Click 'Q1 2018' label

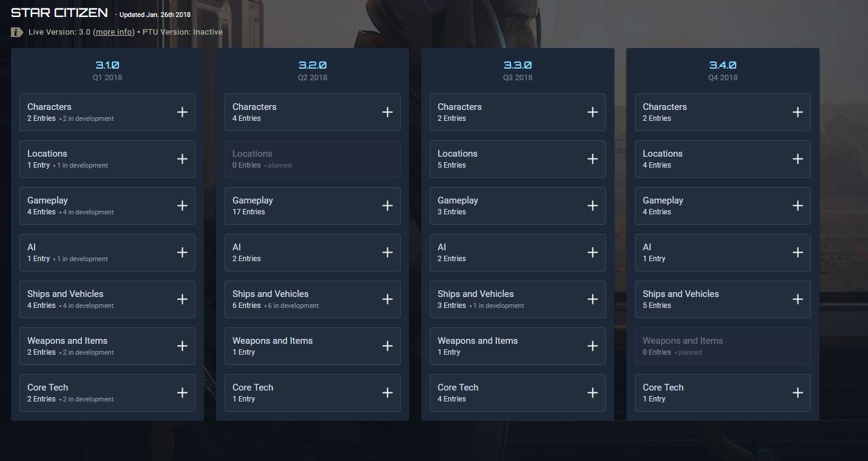pos(107,78)
